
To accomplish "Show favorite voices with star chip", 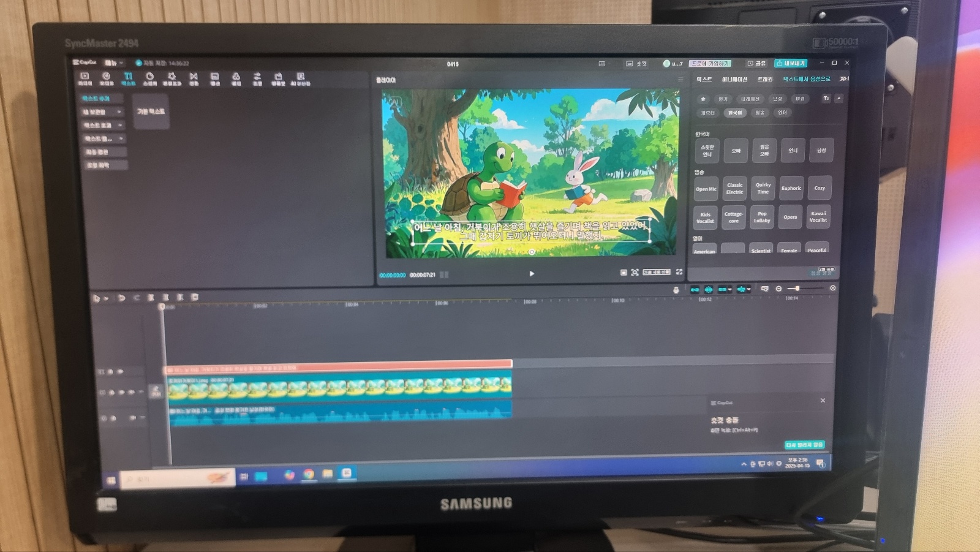I will [703, 99].
